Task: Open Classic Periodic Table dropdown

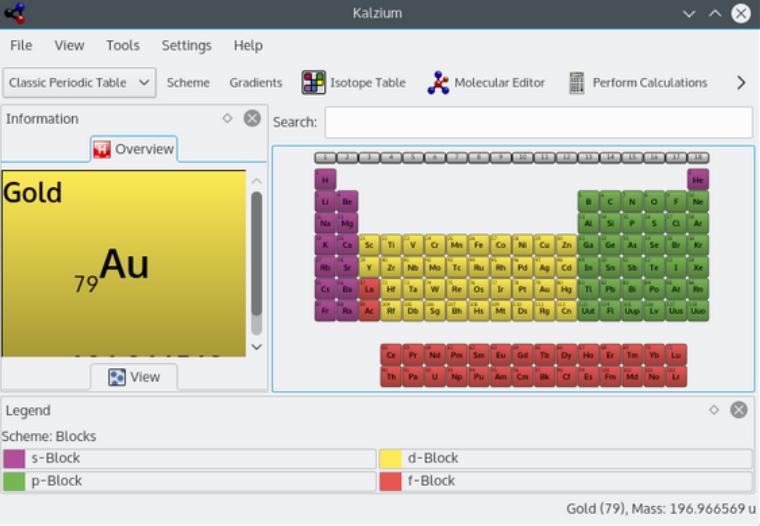Action: (79, 82)
